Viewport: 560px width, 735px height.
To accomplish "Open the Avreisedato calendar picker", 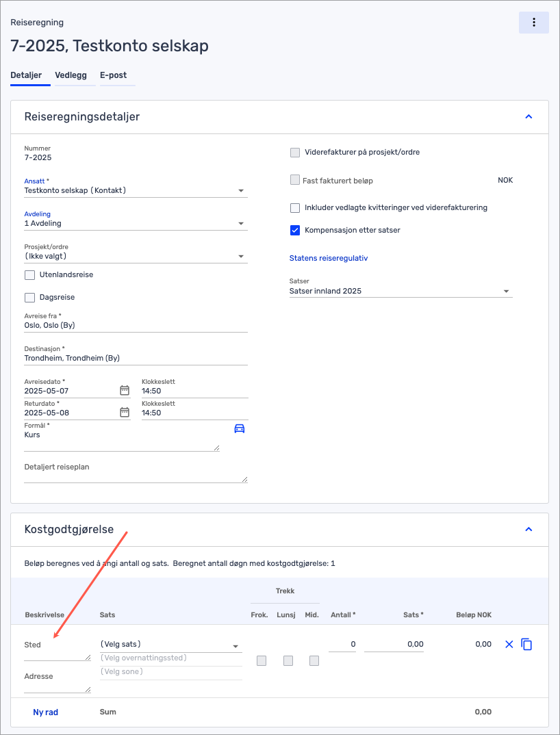I will click(x=125, y=391).
